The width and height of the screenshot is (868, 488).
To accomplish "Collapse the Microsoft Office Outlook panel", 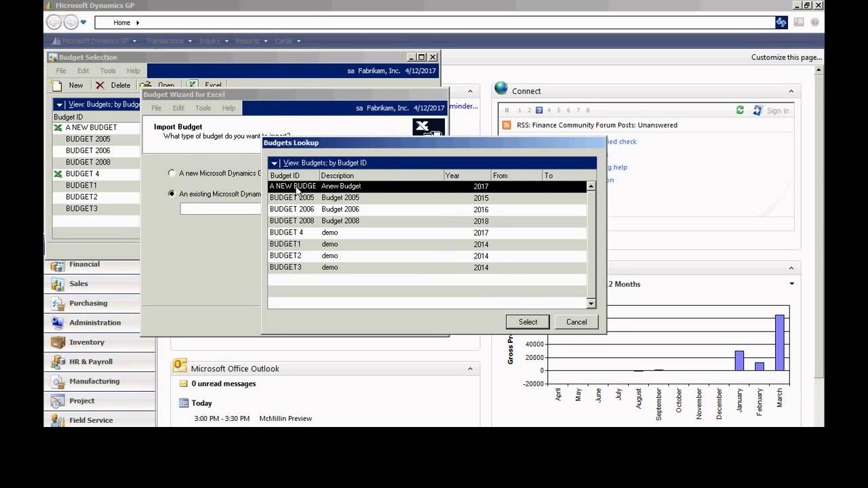I will pos(470,369).
